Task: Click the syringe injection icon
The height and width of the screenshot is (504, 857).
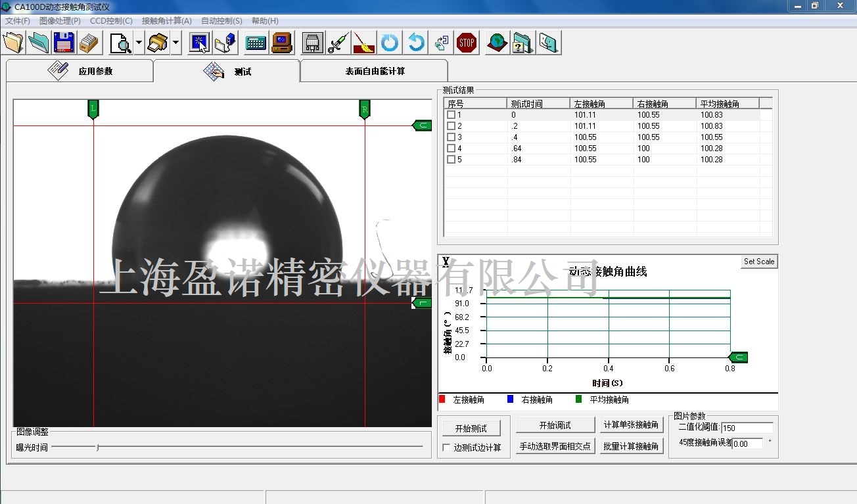Action: pos(338,43)
